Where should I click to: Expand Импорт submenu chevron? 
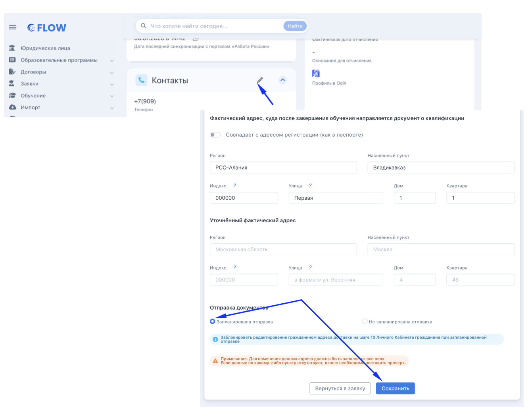(112, 108)
